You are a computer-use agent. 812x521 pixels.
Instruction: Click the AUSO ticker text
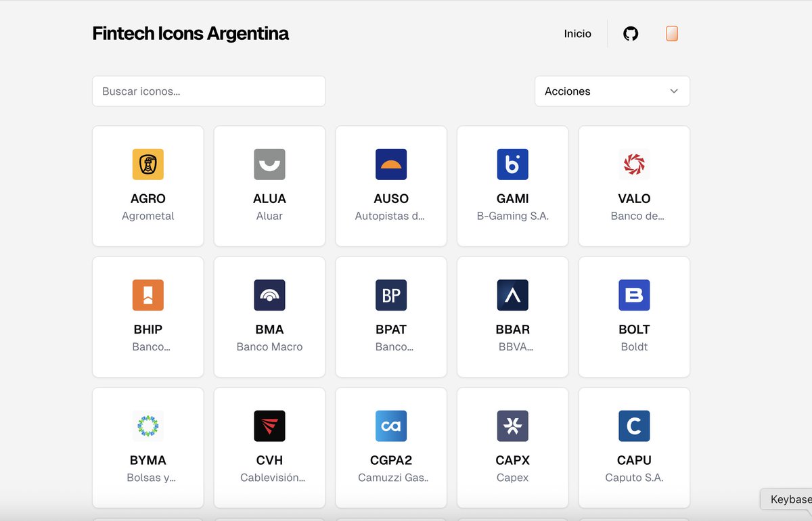coord(391,199)
